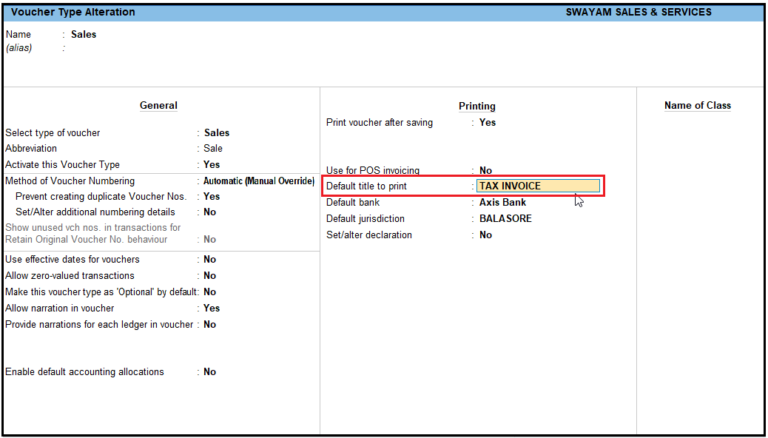Viewport: 768px width, 438px height.
Task: Click the Name of Class column heading
Action: pyautogui.click(x=697, y=105)
